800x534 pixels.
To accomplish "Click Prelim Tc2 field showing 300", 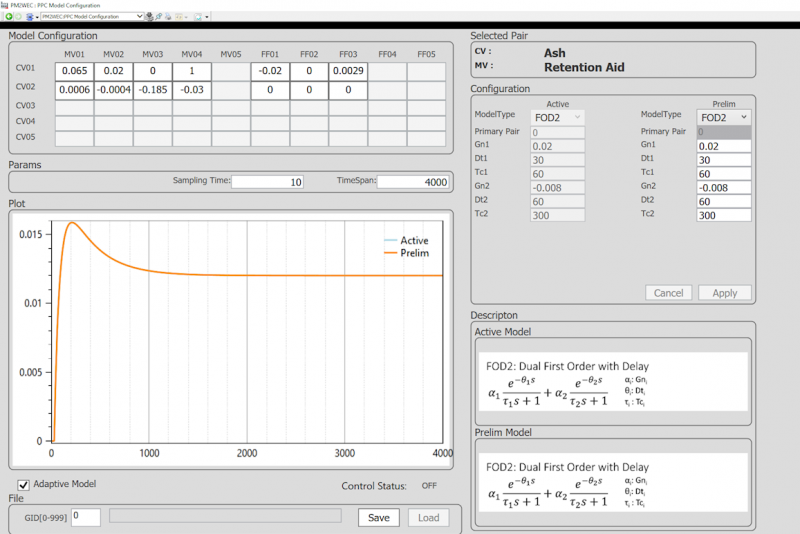I will pyautogui.click(x=723, y=215).
